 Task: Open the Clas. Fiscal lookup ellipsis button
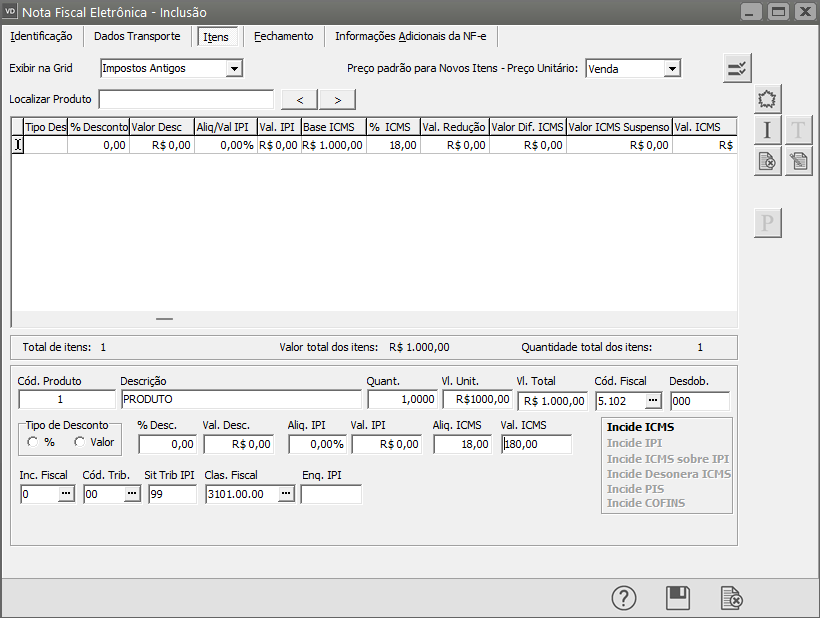pyautogui.click(x=285, y=494)
